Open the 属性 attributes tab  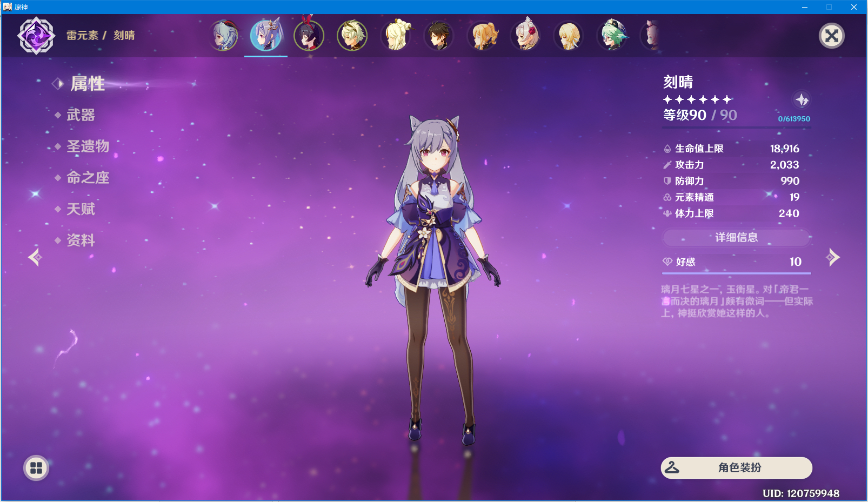pyautogui.click(x=88, y=83)
